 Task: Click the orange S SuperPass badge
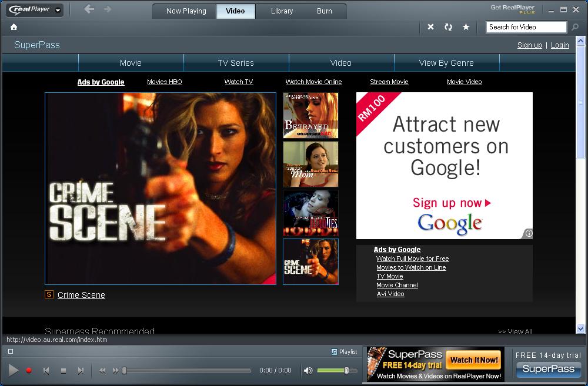[x=49, y=294]
